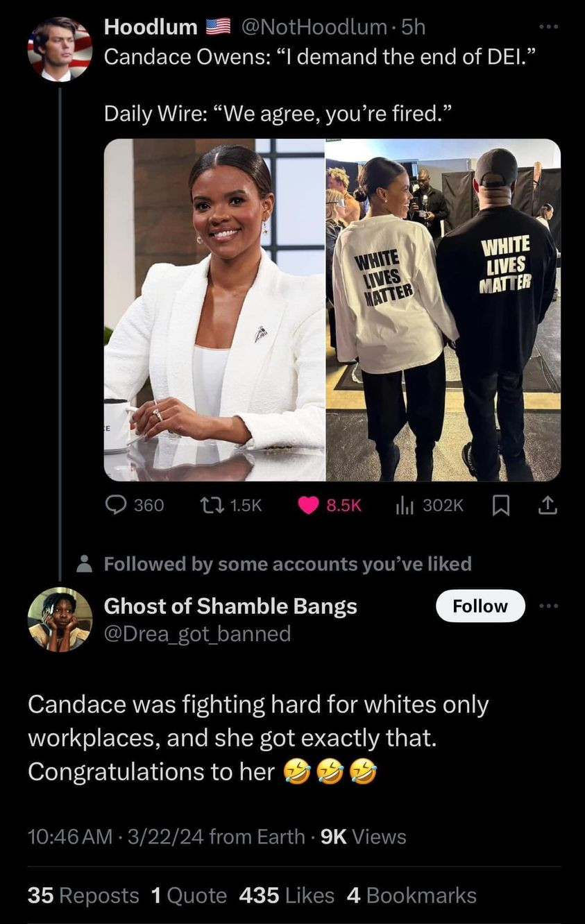
Task: Open the three-dot menu beside the Follow button
Action: 548,606
